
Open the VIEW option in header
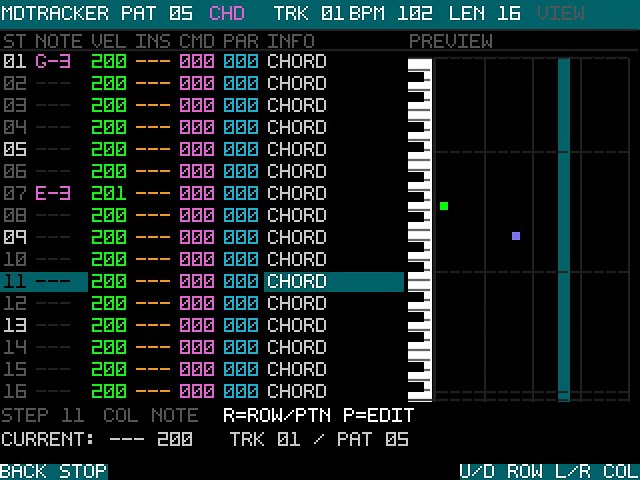tap(561, 13)
